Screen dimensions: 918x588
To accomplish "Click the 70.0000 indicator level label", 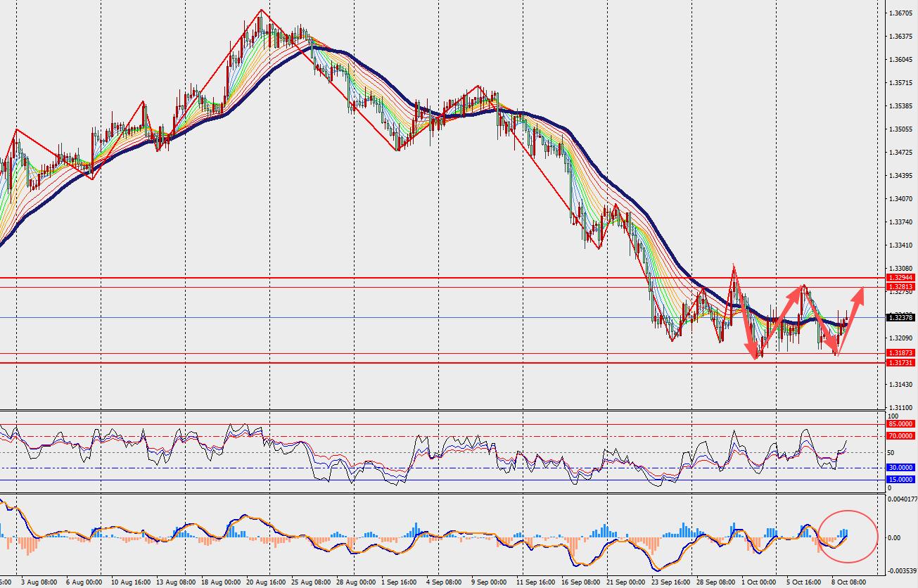I will (x=900, y=436).
